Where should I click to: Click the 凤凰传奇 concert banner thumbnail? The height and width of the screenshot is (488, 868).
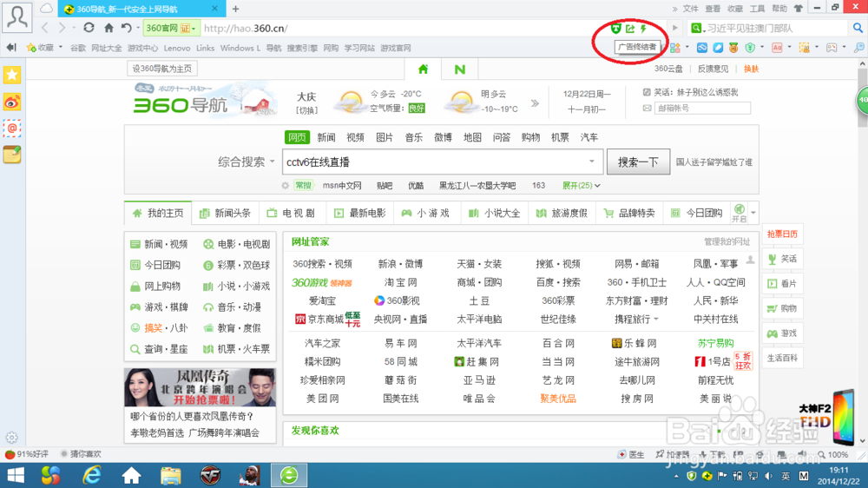[200, 387]
